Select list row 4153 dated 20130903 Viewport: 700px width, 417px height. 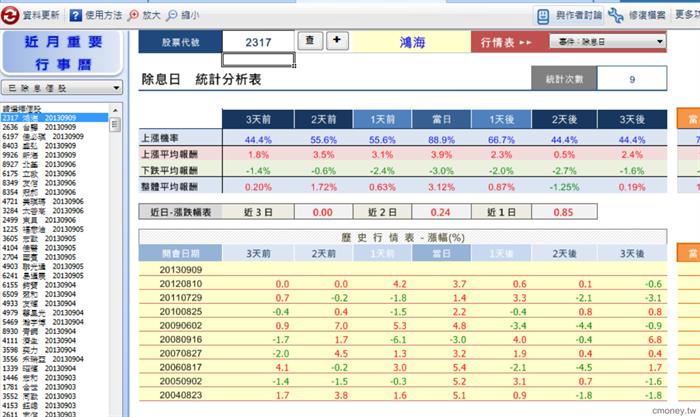(x=54, y=406)
